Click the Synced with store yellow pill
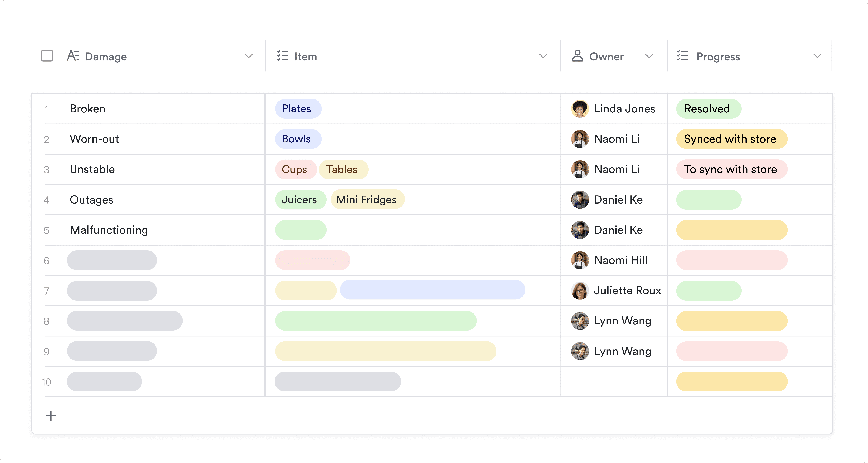Image resolution: width=868 pixels, height=463 pixels. click(731, 139)
